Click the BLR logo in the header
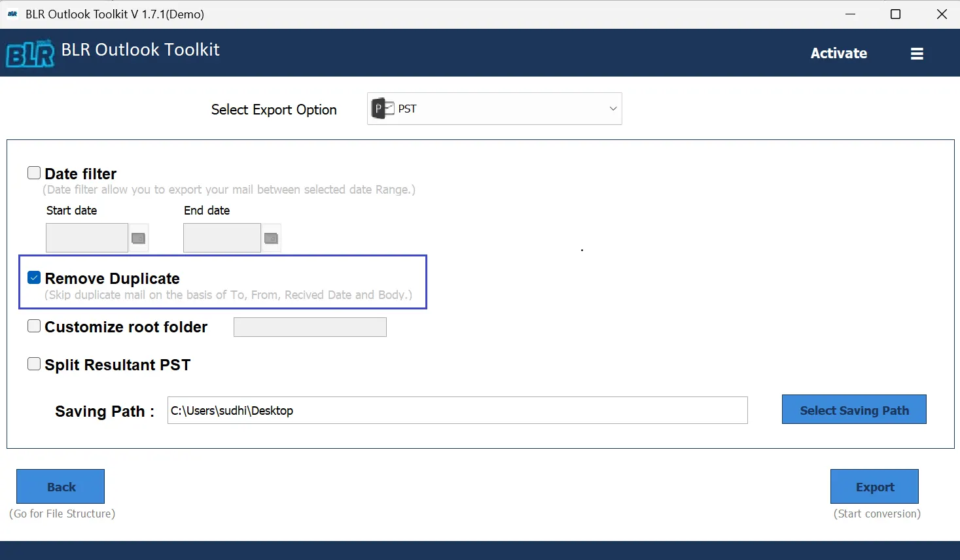Image resolution: width=960 pixels, height=560 pixels. [29, 53]
